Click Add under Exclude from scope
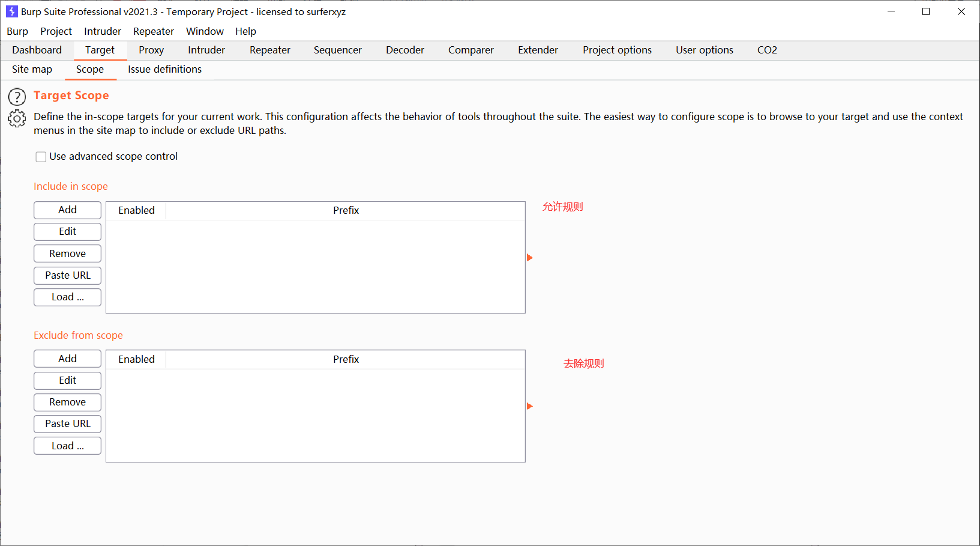Screen dimensions: 980x546 click(x=67, y=359)
